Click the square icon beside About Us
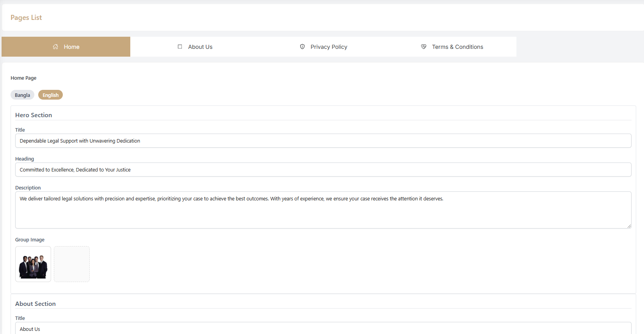The width and height of the screenshot is (644, 334). click(x=180, y=47)
